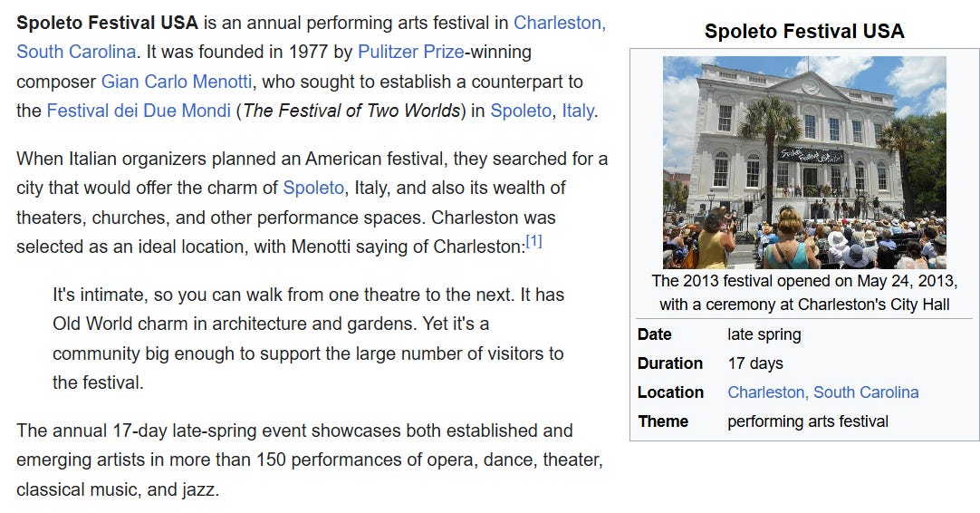The image size is (980, 513).
Task: Open the Charleston link in the intro sentence
Action: pyautogui.click(x=560, y=24)
